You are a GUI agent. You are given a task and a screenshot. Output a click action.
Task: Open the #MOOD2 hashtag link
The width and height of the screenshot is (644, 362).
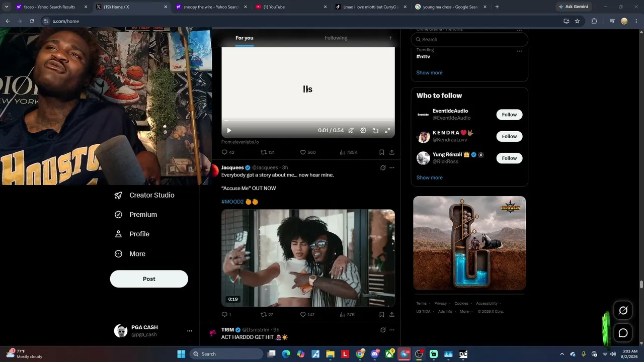232,202
